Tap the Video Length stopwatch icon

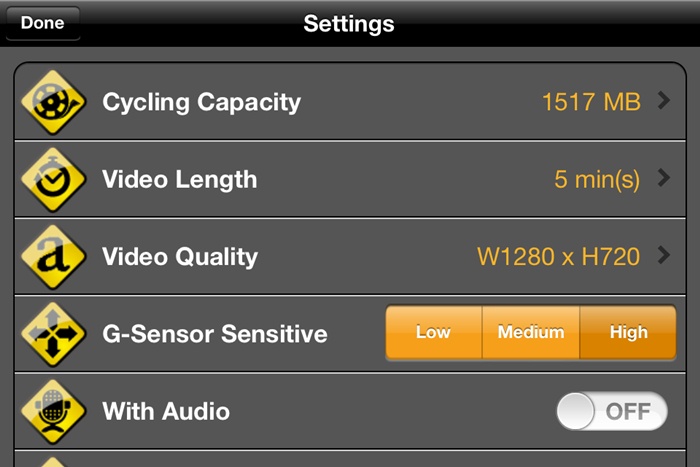tap(53, 179)
